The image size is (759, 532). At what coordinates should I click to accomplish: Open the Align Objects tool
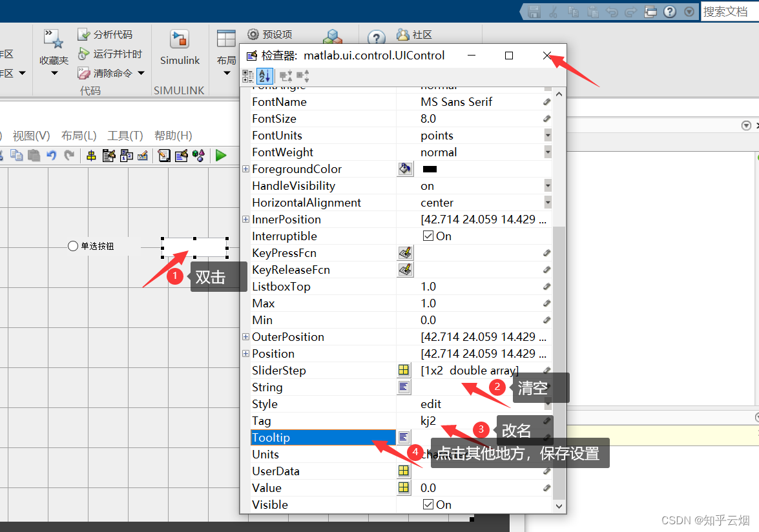coord(92,155)
